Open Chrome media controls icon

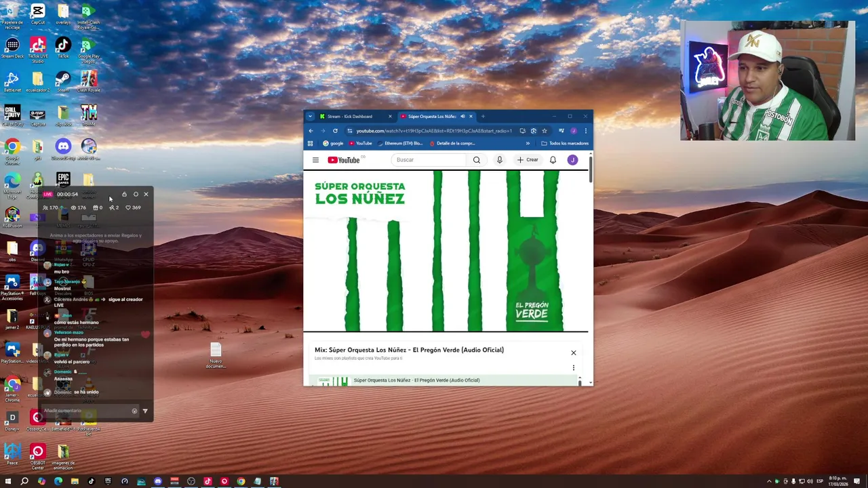click(561, 131)
